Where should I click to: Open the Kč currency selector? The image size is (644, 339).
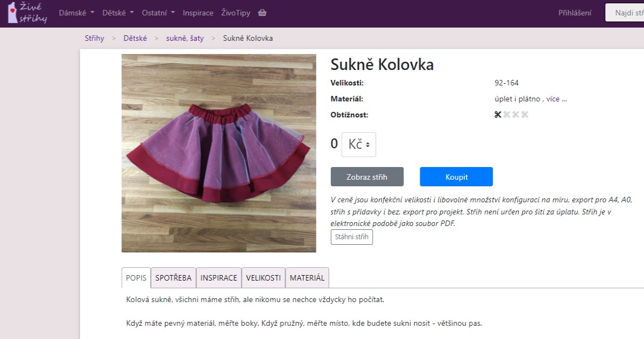[x=358, y=144]
